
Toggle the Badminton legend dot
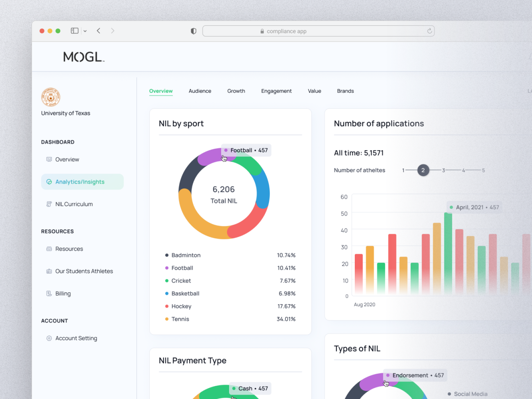pos(167,255)
